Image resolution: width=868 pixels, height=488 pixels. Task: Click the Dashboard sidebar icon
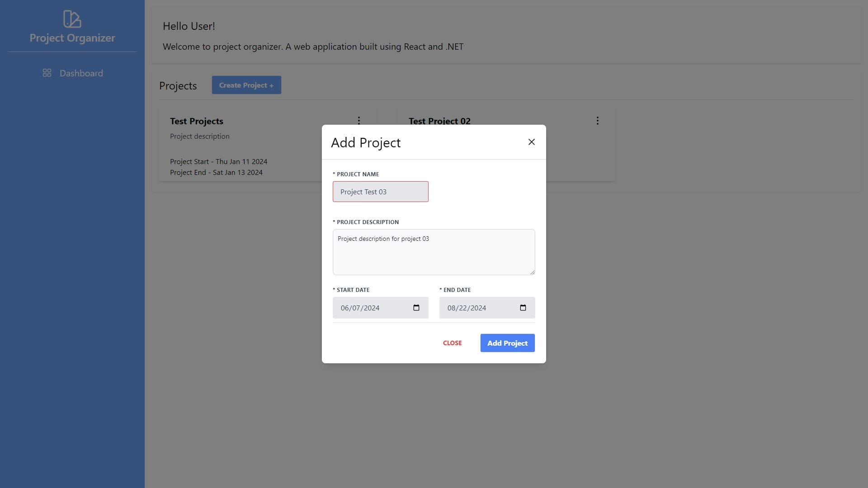pos(47,73)
